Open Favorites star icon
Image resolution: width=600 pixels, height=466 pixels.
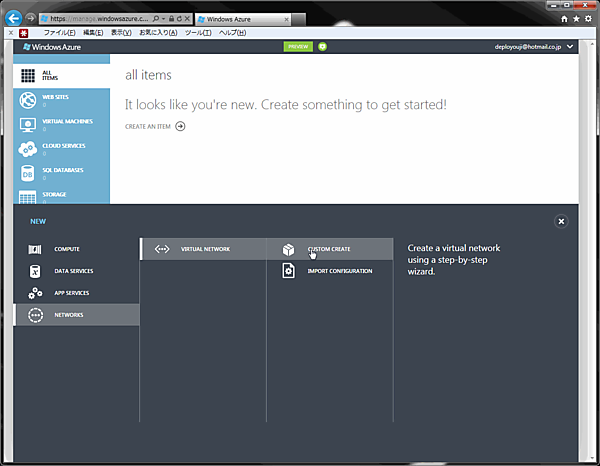[576, 19]
